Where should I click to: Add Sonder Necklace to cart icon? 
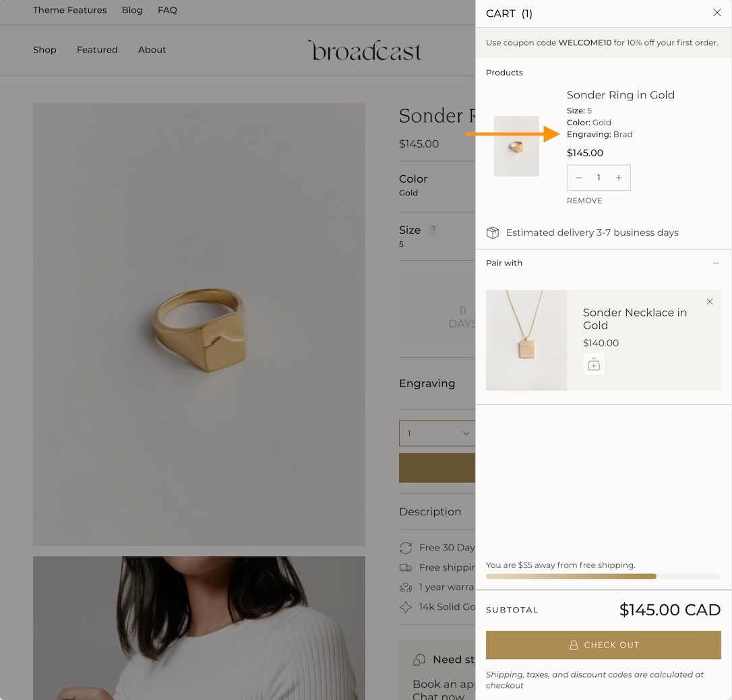(x=593, y=364)
